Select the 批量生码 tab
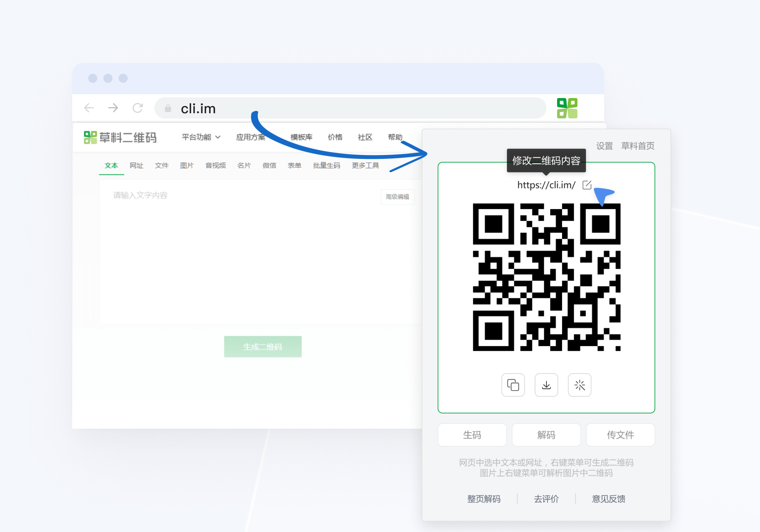 326,166
